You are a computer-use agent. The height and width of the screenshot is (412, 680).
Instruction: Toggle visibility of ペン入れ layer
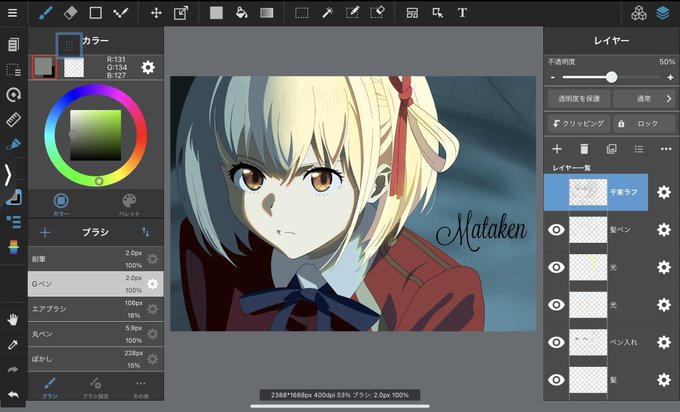(x=556, y=342)
